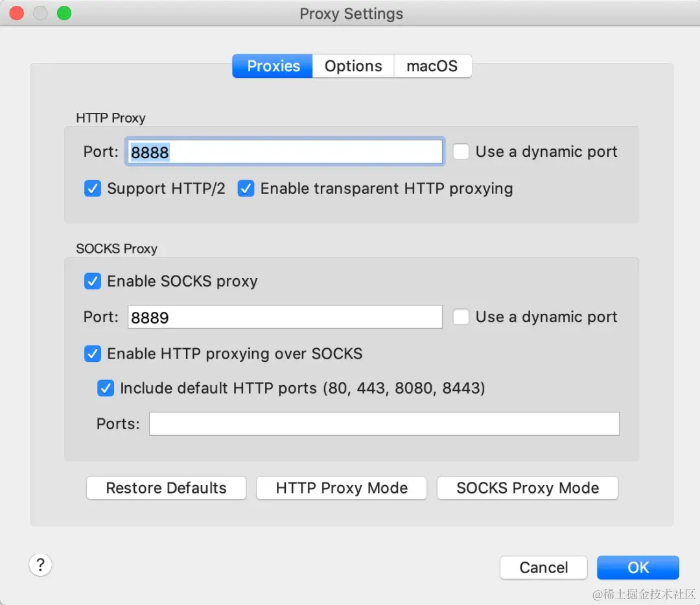Toggle Enable transparent HTTP proxying
This screenshot has width=700, height=605.
pyautogui.click(x=246, y=189)
